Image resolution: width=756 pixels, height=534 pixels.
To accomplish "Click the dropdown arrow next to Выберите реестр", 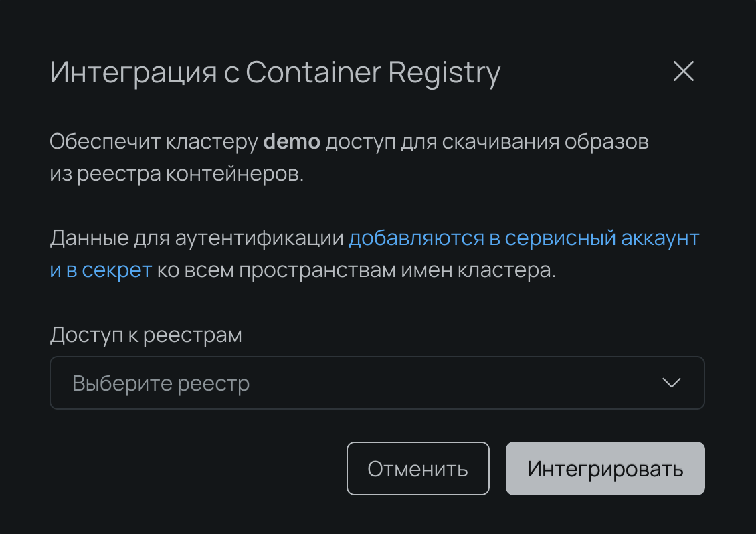I will [672, 382].
